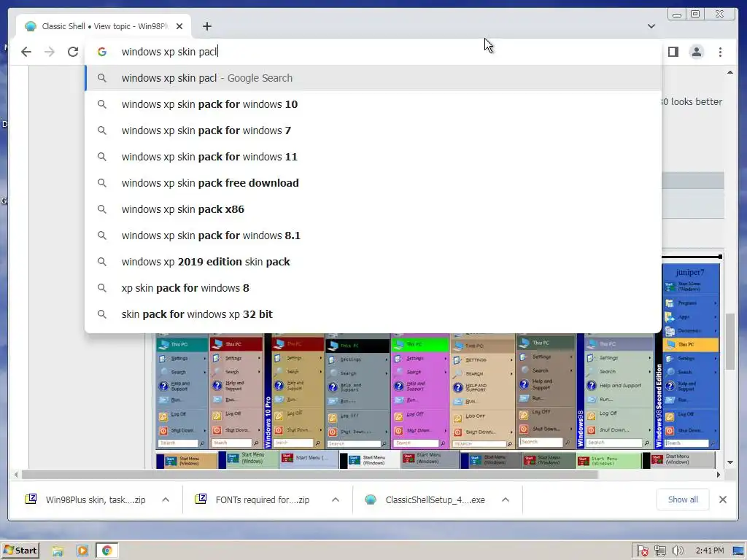Open the Windows Start button
Screen dimensions: 747x560
click(20, 551)
